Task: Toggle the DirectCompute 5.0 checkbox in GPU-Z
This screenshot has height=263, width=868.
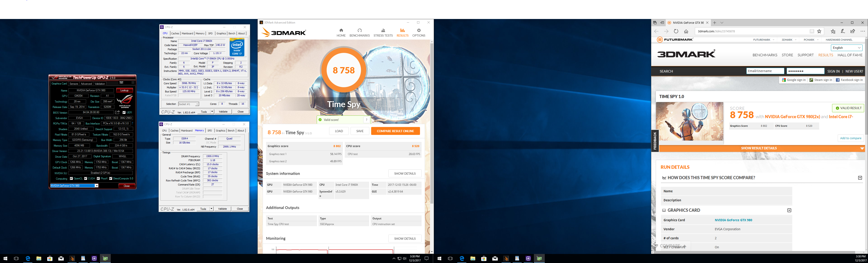Action: pyautogui.click(x=111, y=178)
